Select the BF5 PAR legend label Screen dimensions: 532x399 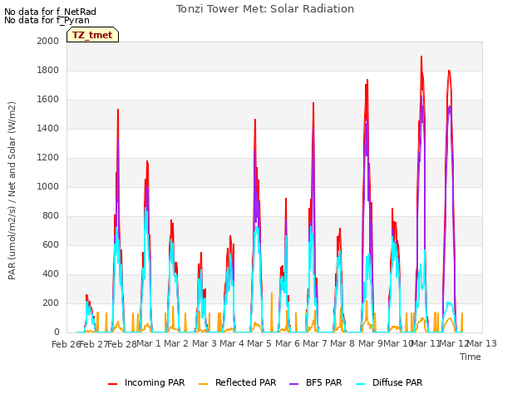coord(323,382)
